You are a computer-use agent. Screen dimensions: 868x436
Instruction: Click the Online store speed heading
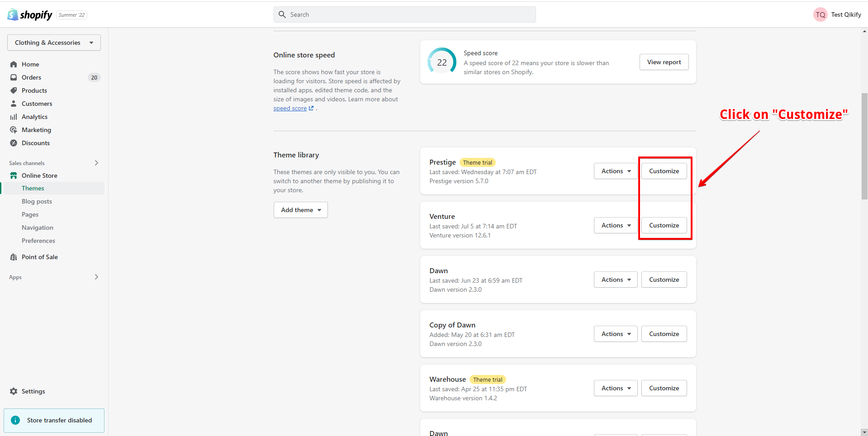(304, 55)
